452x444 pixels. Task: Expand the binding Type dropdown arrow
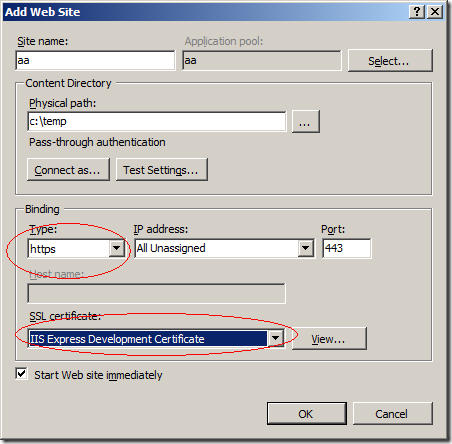pos(117,248)
